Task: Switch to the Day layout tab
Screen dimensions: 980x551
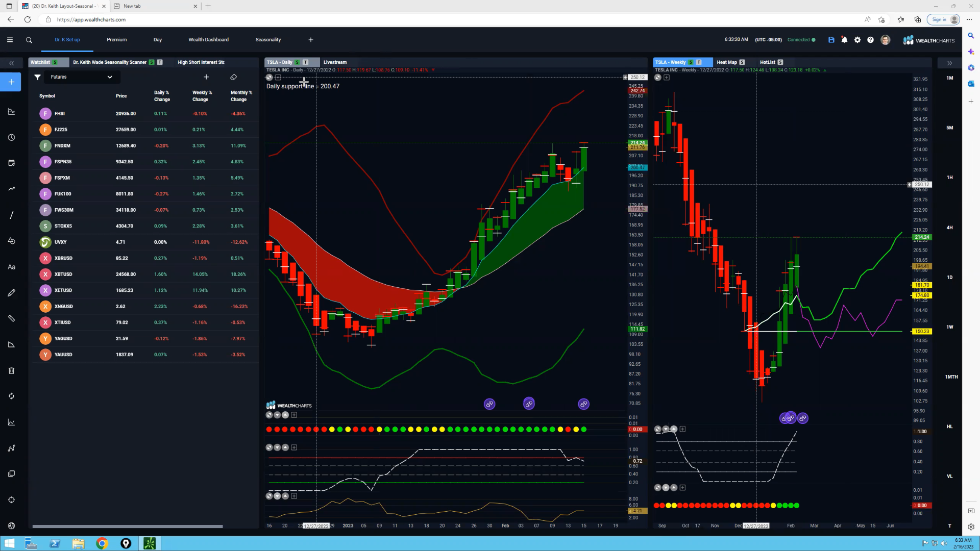Action: [158, 40]
